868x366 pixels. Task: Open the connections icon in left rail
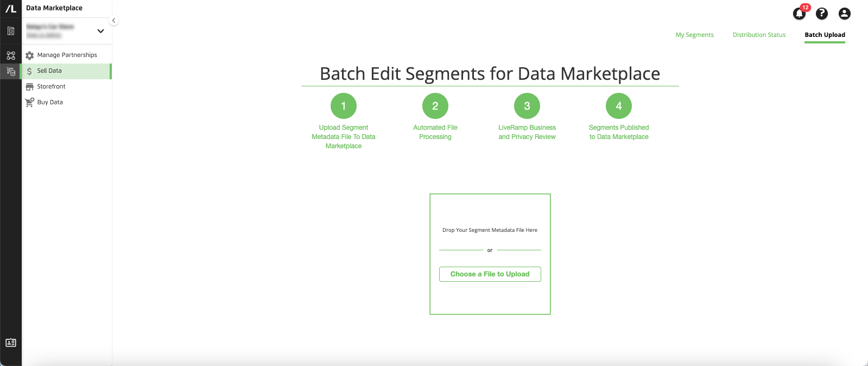click(11, 55)
